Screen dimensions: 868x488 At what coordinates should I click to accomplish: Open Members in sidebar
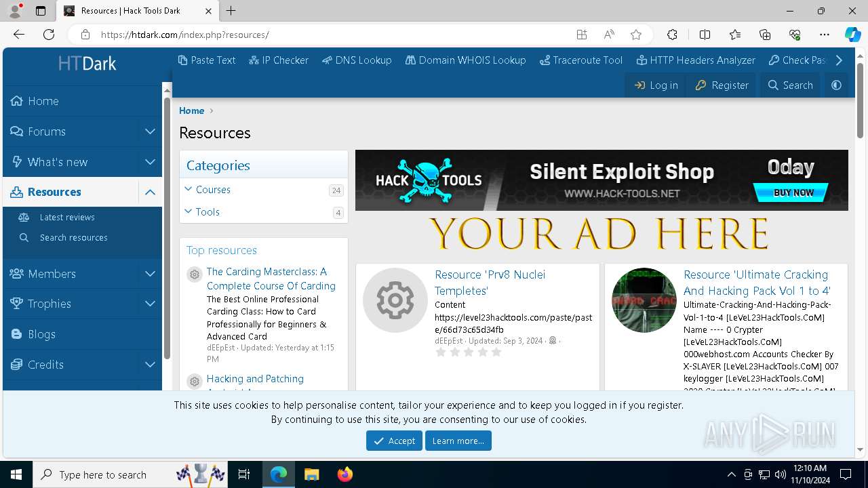[x=71, y=274]
